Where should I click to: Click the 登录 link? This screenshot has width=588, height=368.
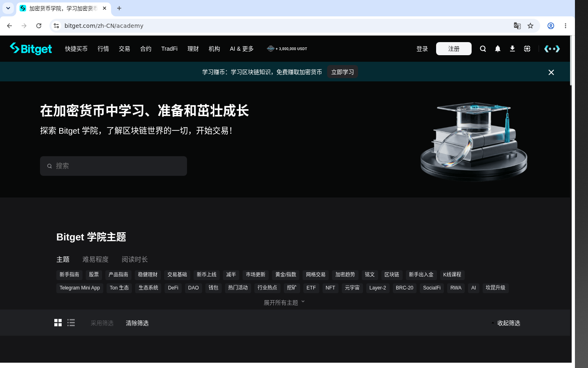click(x=422, y=49)
